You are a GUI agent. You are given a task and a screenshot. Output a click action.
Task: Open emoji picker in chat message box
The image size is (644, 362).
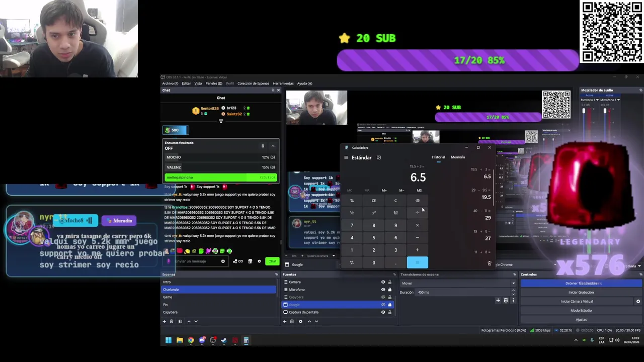223,261
